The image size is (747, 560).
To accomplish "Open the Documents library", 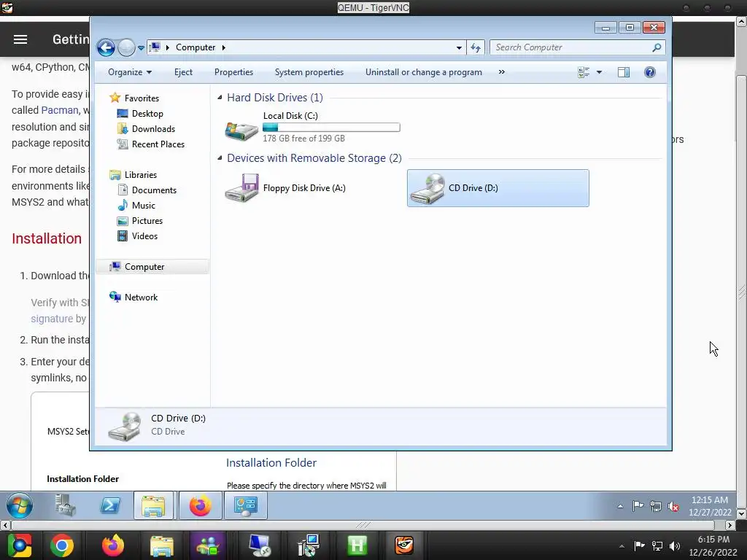I will pyautogui.click(x=154, y=190).
